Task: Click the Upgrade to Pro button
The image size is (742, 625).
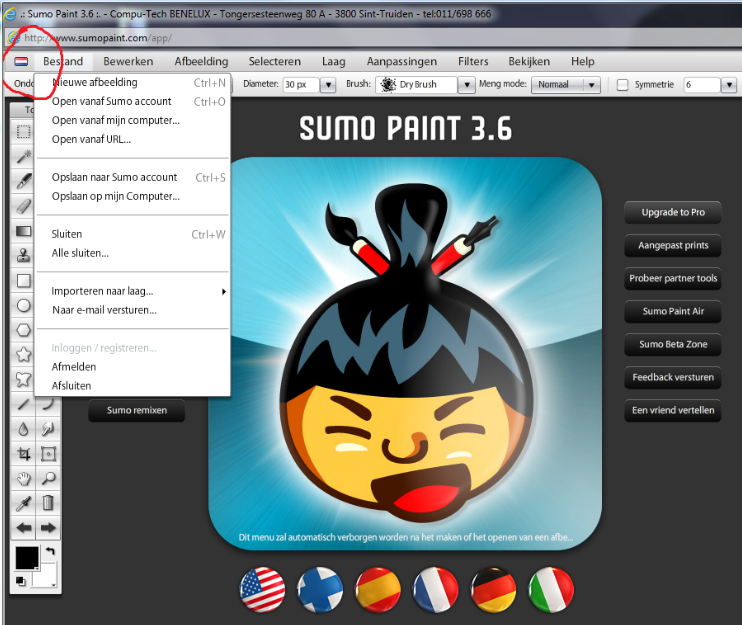Action: (x=672, y=212)
